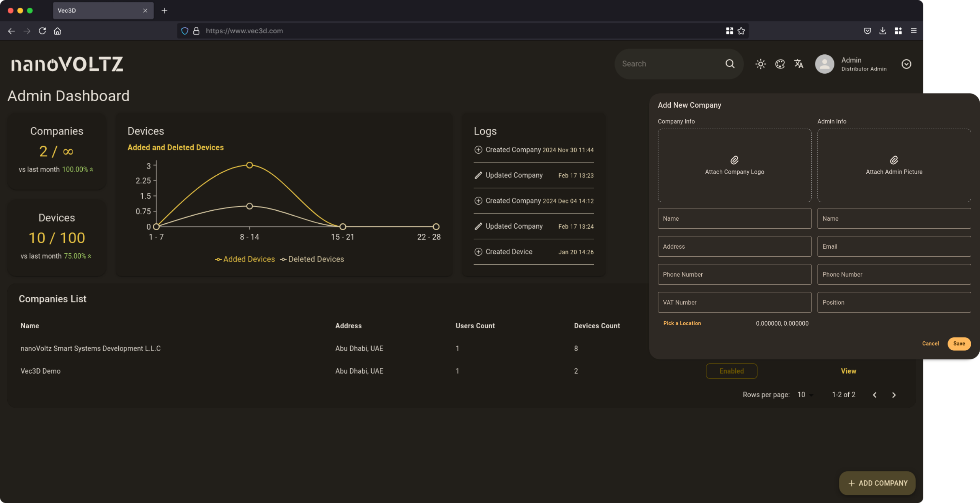
Task: Reload the page
Action: tap(42, 31)
